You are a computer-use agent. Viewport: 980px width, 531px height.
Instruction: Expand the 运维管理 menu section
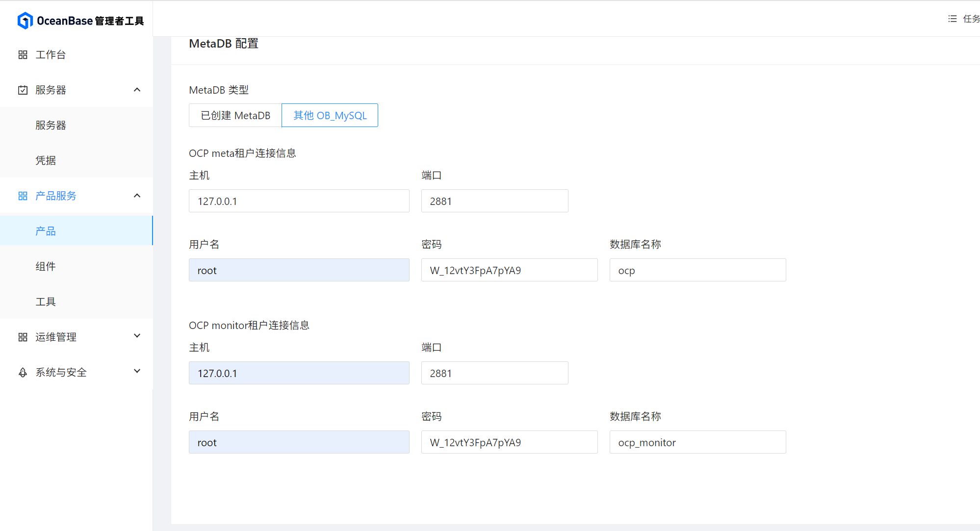[x=137, y=336]
